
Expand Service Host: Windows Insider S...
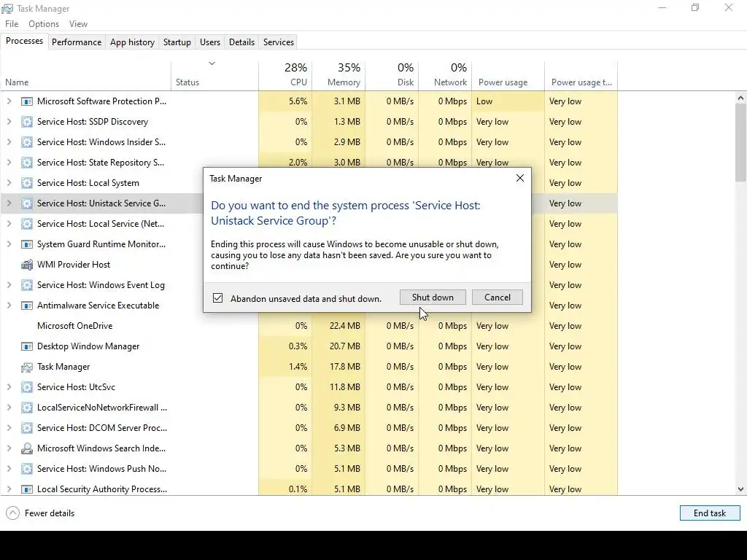pos(9,142)
